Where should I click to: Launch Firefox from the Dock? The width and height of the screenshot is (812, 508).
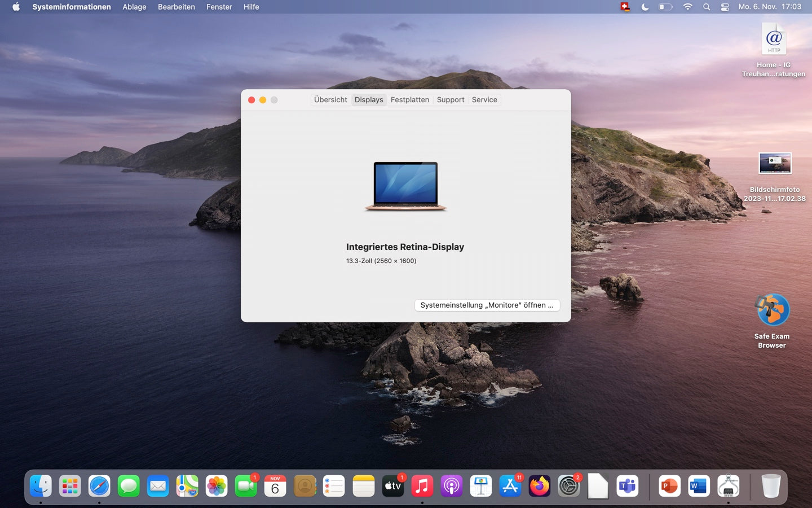(539, 486)
